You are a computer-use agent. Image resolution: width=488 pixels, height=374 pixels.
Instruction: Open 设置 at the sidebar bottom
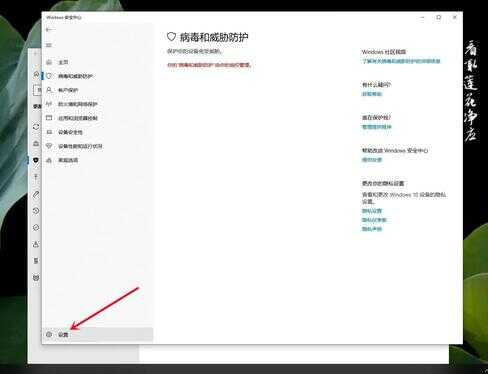pyautogui.click(x=97, y=334)
